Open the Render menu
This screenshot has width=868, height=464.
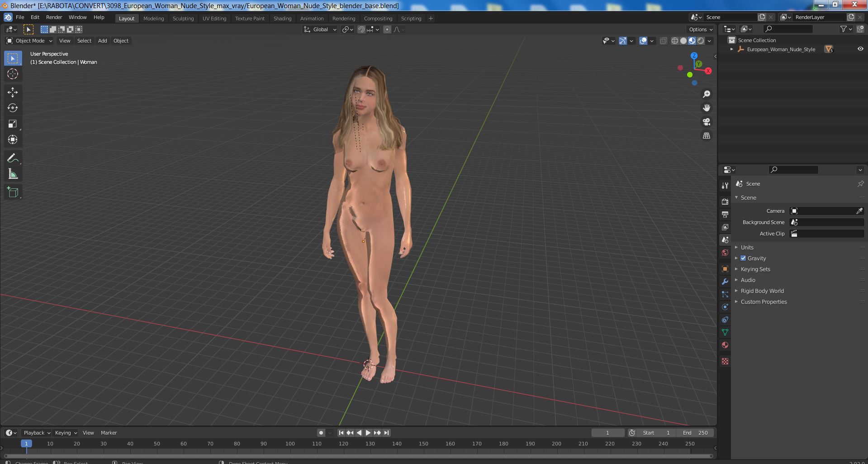tap(54, 17)
